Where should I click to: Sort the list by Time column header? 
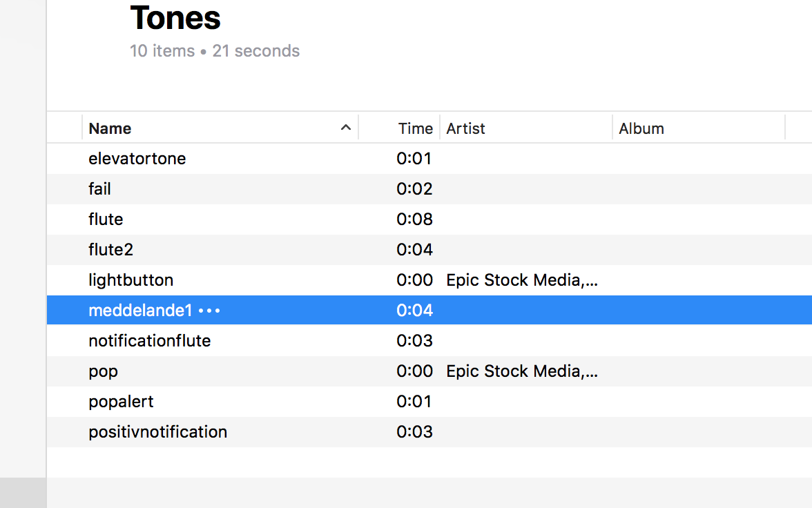(415, 128)
